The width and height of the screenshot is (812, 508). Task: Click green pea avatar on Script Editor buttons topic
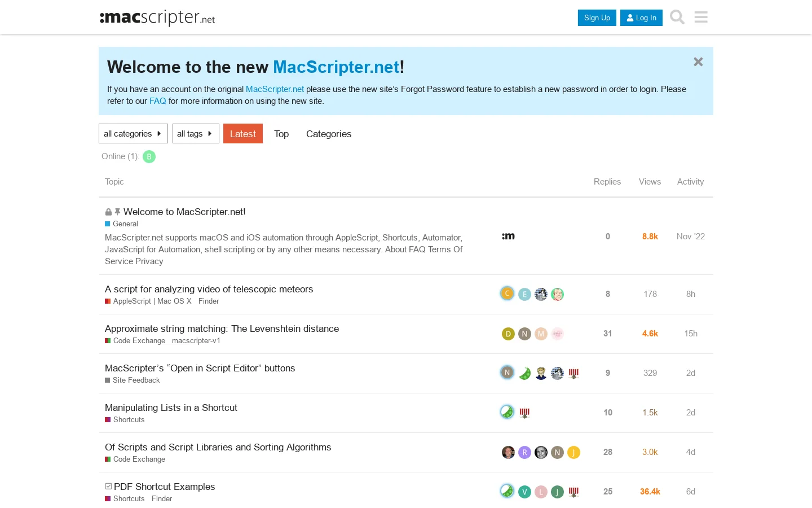pyautogui.click(x=524, y=374)
